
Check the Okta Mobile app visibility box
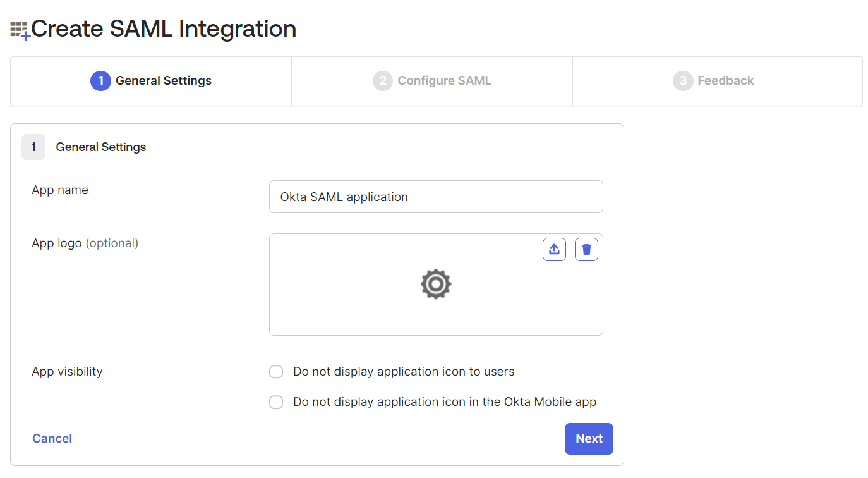(276, 402)
